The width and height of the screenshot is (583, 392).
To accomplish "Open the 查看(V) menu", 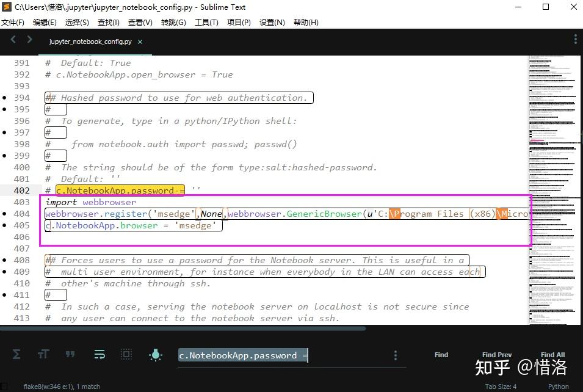I will pyautogui.click(x=139, y=22).
